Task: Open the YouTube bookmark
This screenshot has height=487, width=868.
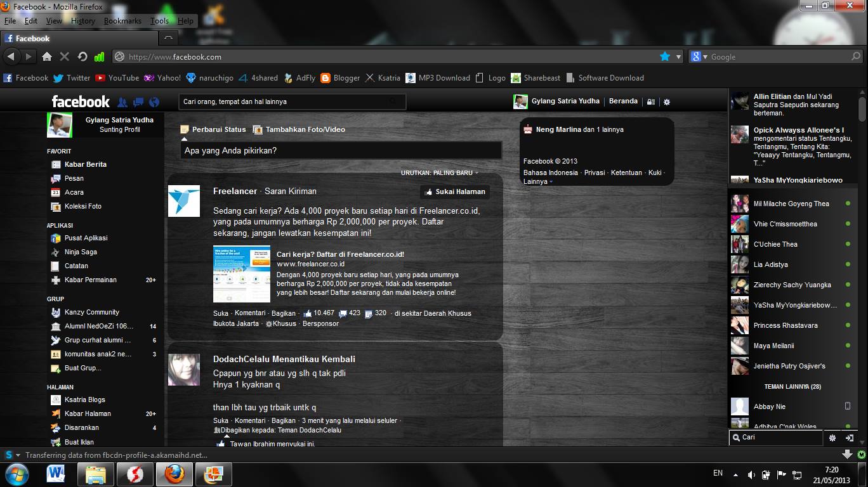Action: [117, 78]
